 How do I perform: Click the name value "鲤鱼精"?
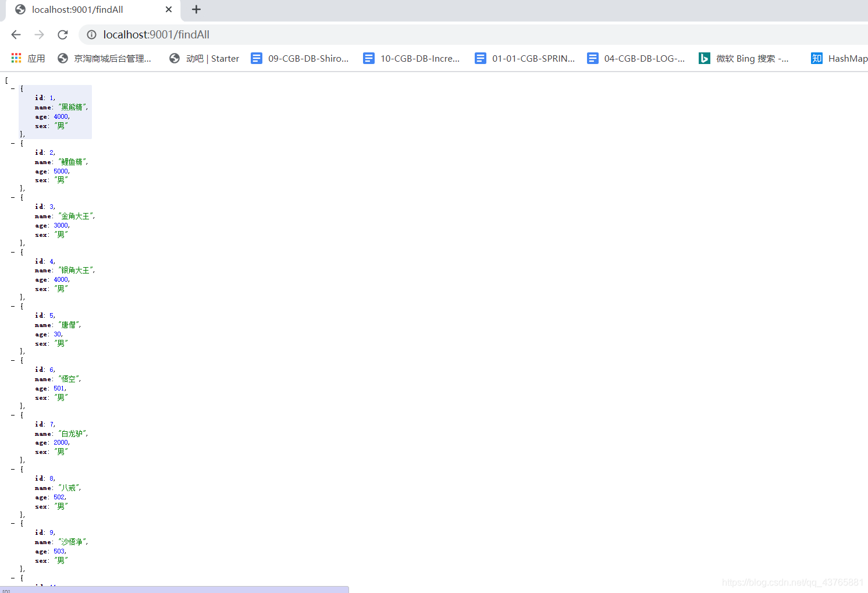[x=72, y=162]
